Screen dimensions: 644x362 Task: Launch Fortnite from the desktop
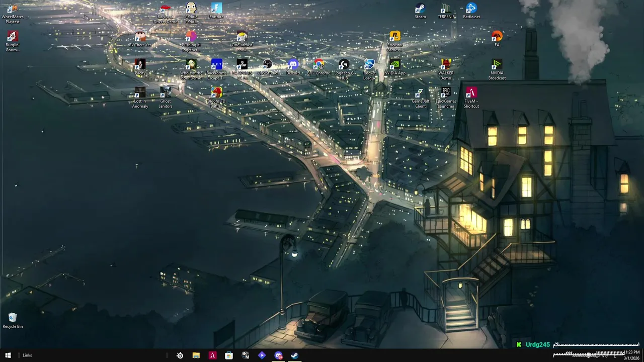click(x=216, y=11)
